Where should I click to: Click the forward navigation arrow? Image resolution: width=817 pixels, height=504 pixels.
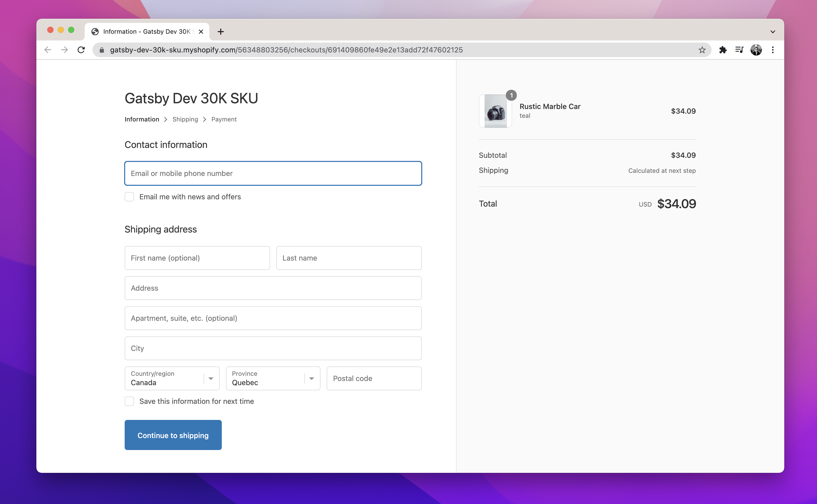(x=64, y=50)
